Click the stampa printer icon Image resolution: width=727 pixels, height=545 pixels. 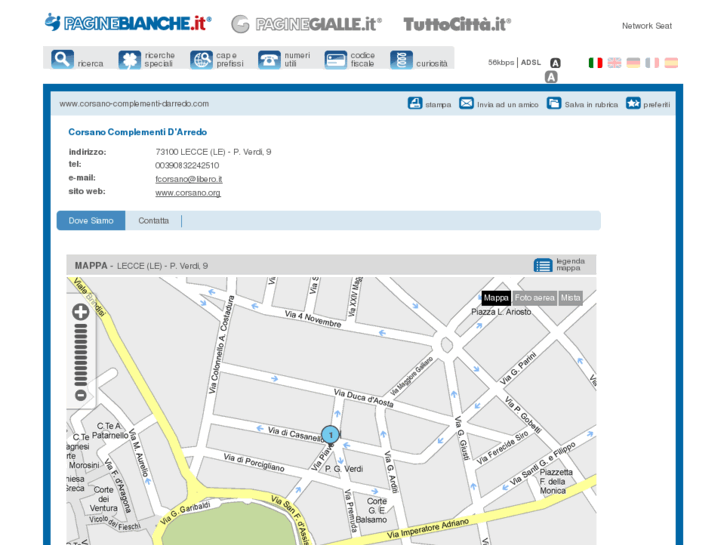tap(415, 103)
